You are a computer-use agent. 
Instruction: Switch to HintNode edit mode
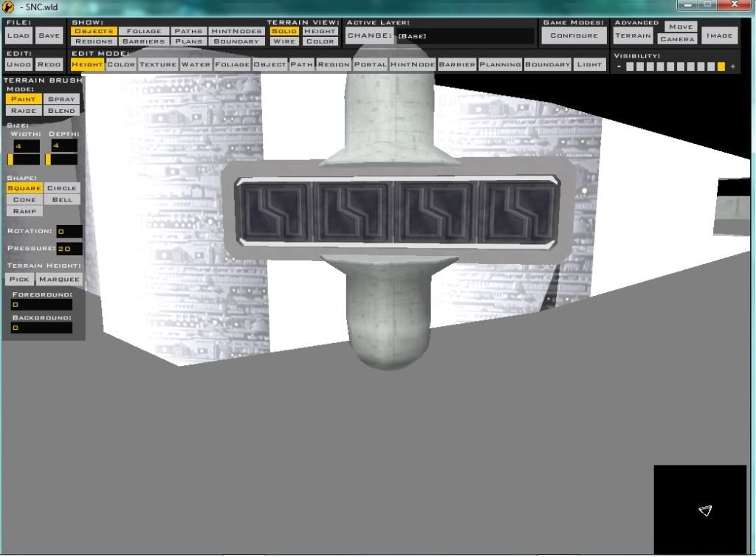pos(413,64)
